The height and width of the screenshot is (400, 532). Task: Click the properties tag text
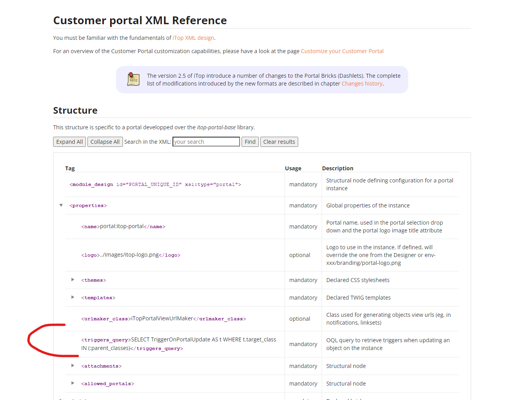click(x=88, y=205)
